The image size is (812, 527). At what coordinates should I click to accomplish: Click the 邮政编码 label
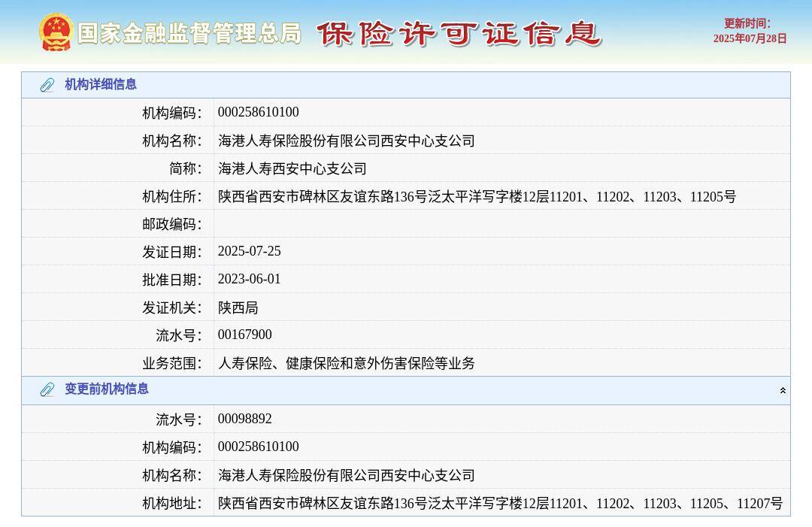(172, 224)
